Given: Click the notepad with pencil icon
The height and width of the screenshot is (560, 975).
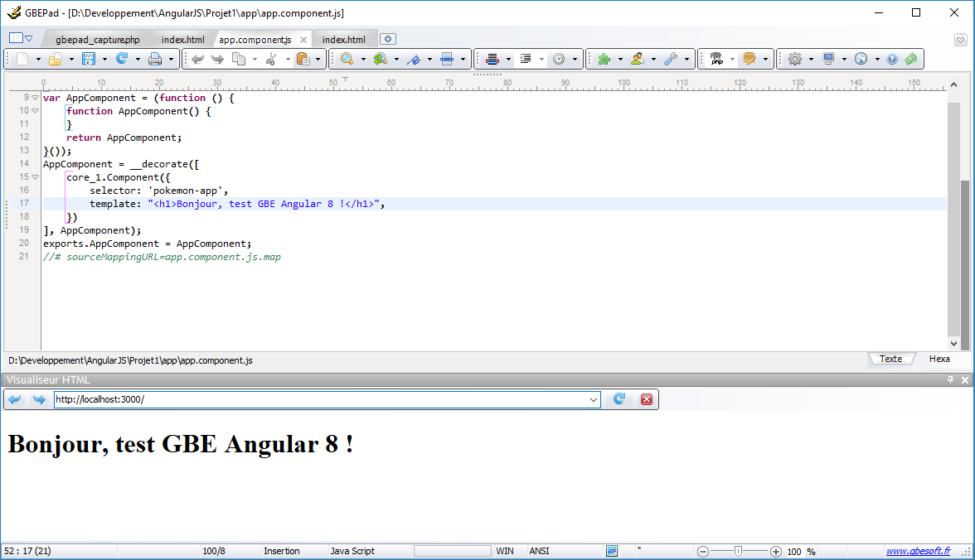Looking at the screenshot, I should pos(749,59).
